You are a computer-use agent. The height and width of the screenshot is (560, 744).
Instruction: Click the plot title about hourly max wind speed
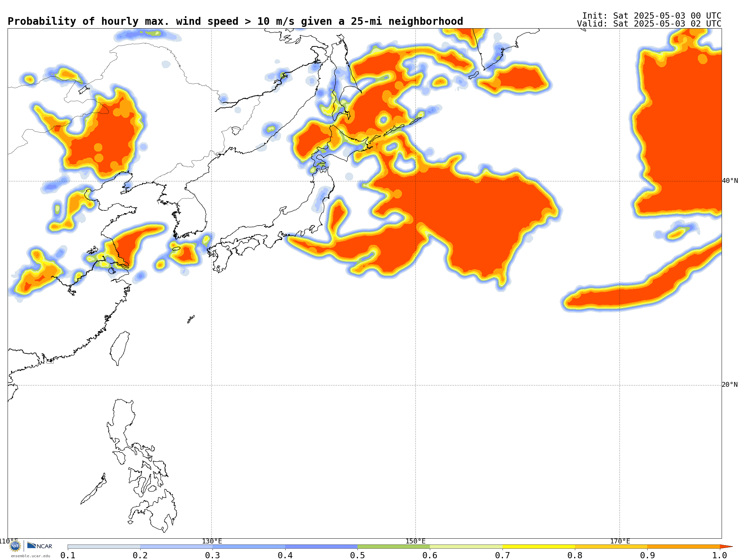click(235, 21)
